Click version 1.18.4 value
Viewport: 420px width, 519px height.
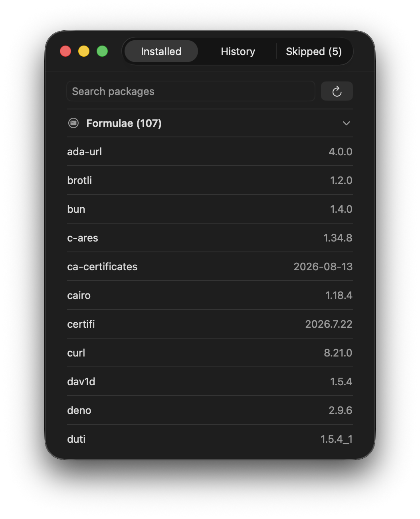coord(339,295)
